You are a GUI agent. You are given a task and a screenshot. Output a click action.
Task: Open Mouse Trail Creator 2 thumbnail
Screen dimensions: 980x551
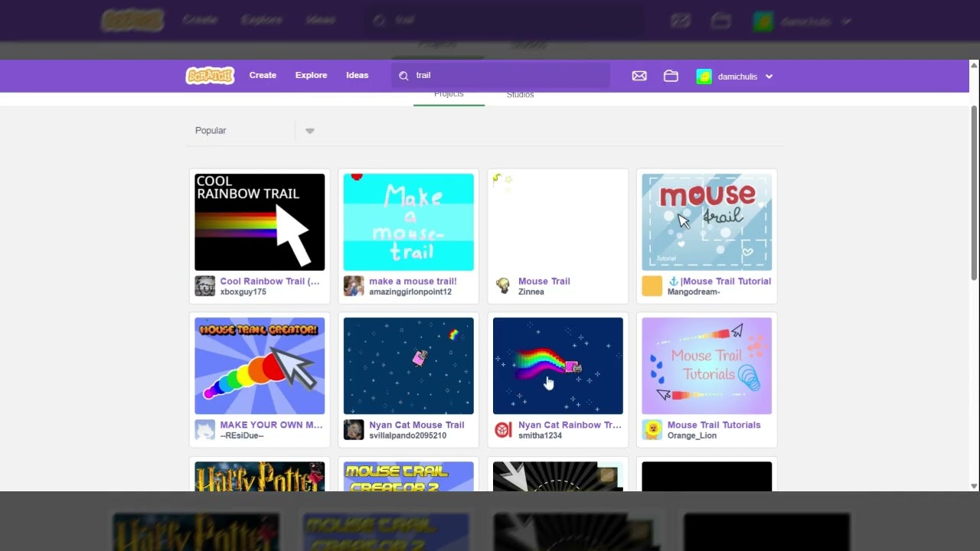pyautogui.click(x=409, y=476)
